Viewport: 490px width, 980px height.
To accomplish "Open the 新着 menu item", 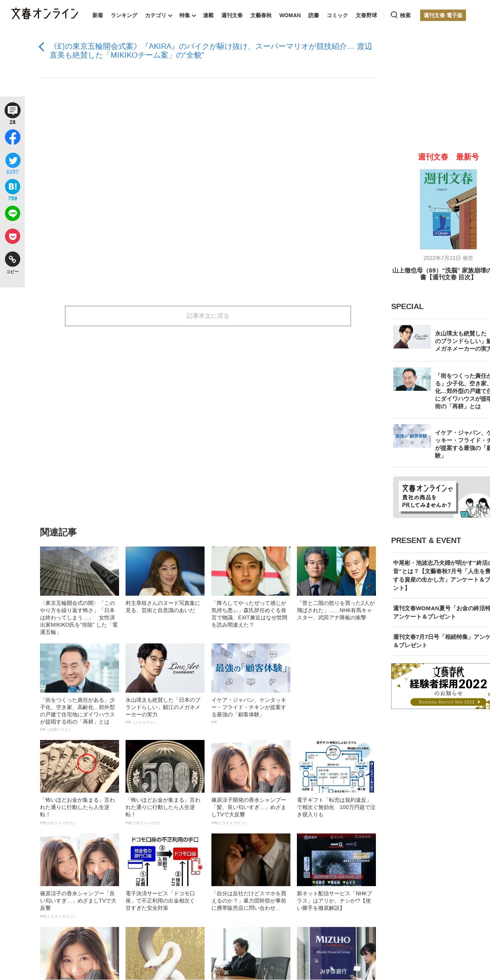I will click(98, 15).
